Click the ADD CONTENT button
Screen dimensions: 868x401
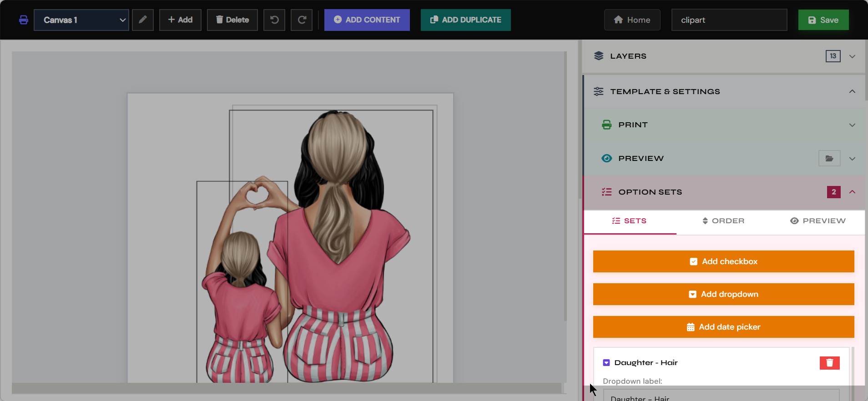[x=367, y=20]
